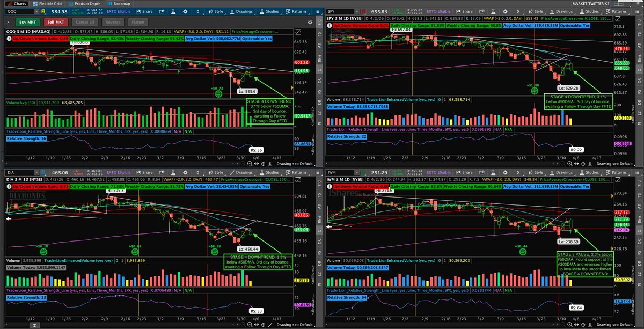Click the yellow link badge beside QQQ
The width and height of the screenshot is (644, 329).
43,11
